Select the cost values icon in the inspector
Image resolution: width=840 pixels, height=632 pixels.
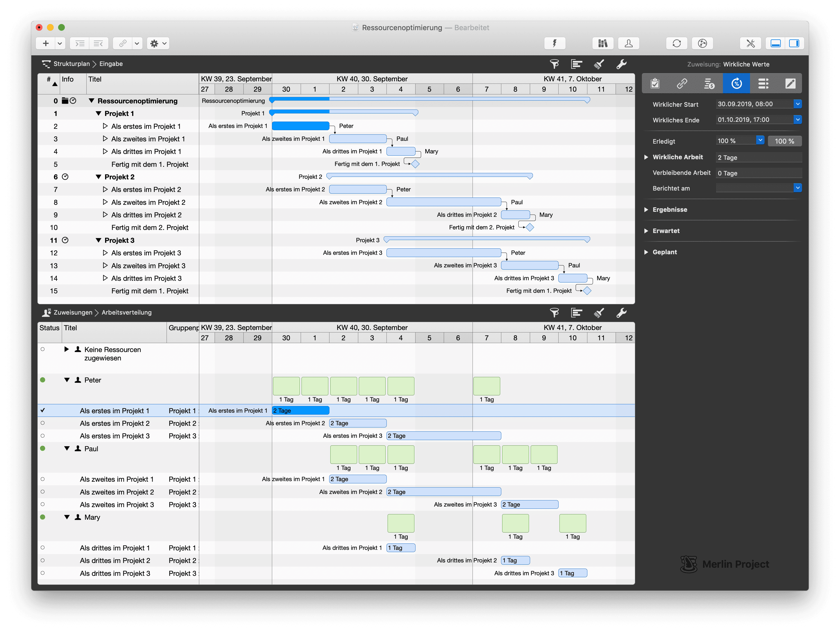pos(709,83)
